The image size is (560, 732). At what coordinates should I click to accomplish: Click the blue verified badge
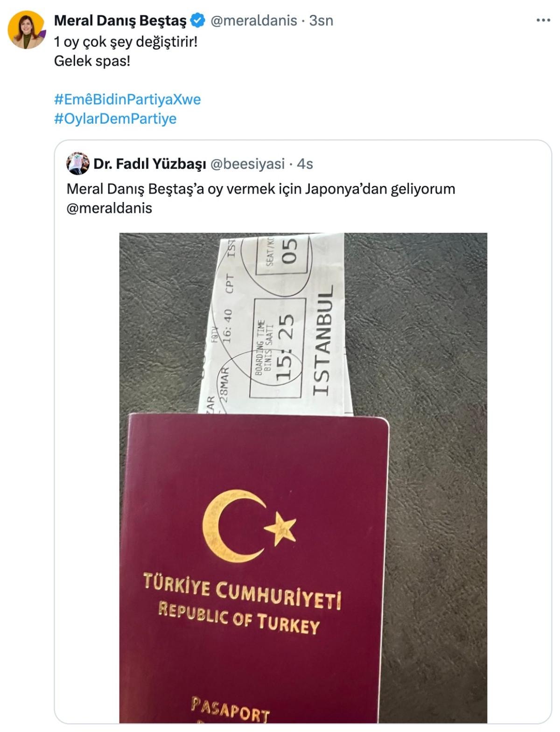click(x=198, y=21)
